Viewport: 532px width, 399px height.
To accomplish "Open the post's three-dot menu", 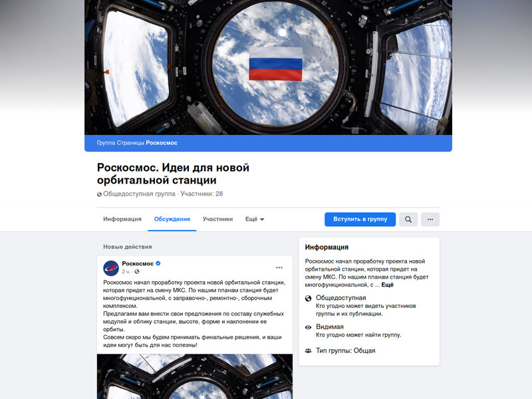I will coord(279,268).
